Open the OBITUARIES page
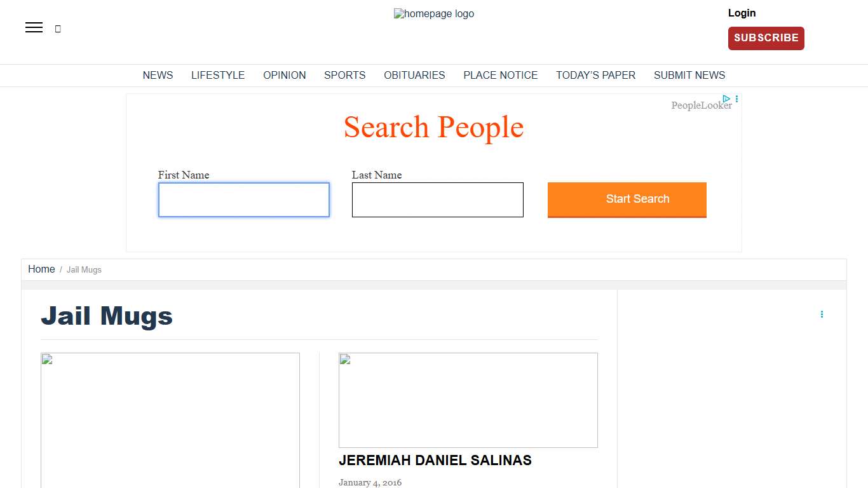868x488 pixels. tap(414, 75)
